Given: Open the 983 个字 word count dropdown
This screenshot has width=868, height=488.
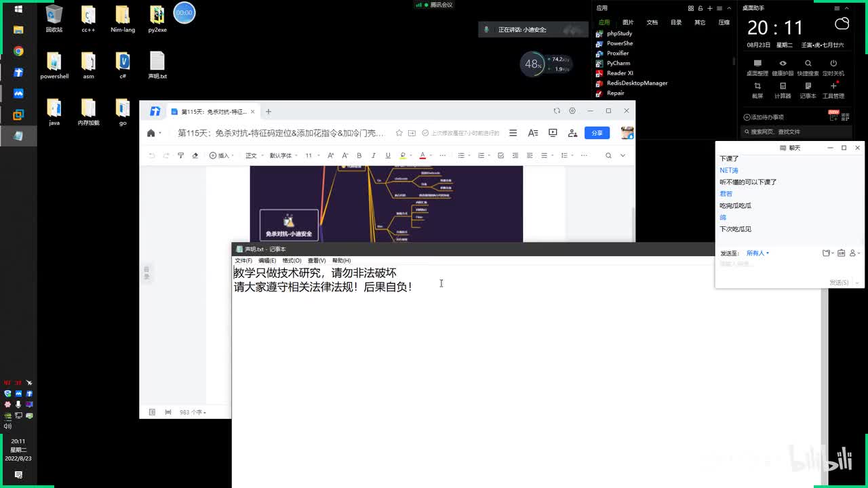Looking at the screenshot, I should [193, 412].
